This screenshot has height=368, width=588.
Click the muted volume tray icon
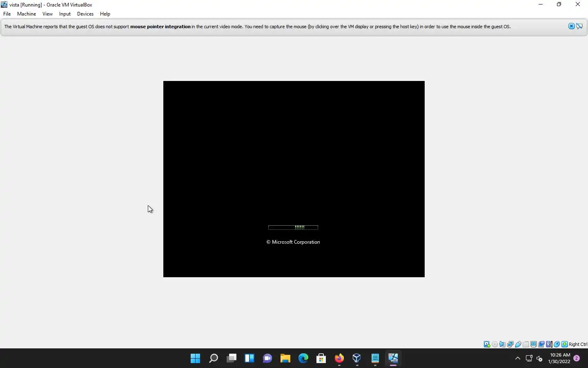coord(539,359)
